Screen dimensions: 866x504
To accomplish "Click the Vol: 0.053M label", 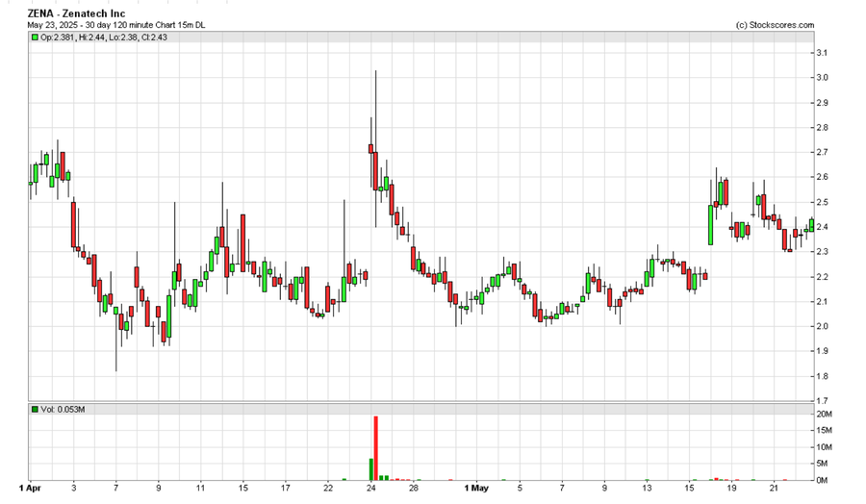I will tap(63, 410).
